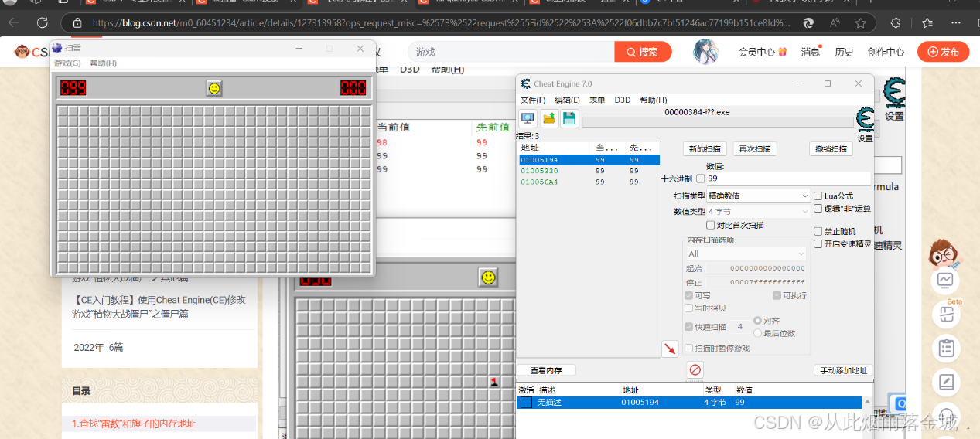Click the red arrow add-address icon
980x439 pixels.
[x=670, y=349]
